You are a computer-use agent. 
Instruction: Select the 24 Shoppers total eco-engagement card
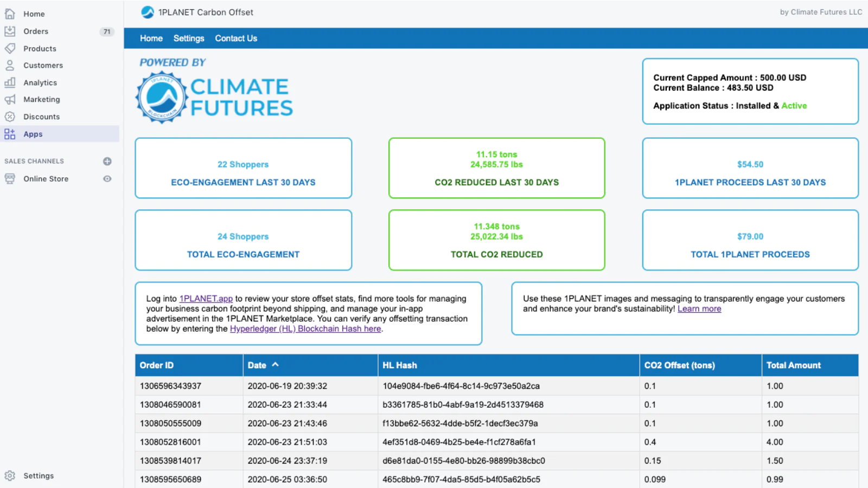(x=243, y=240)
